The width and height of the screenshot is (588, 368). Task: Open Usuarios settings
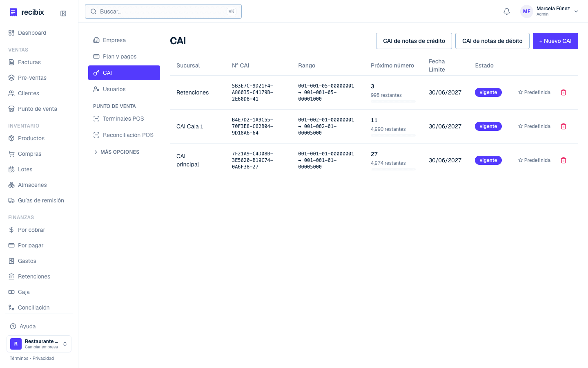[124, 89]
